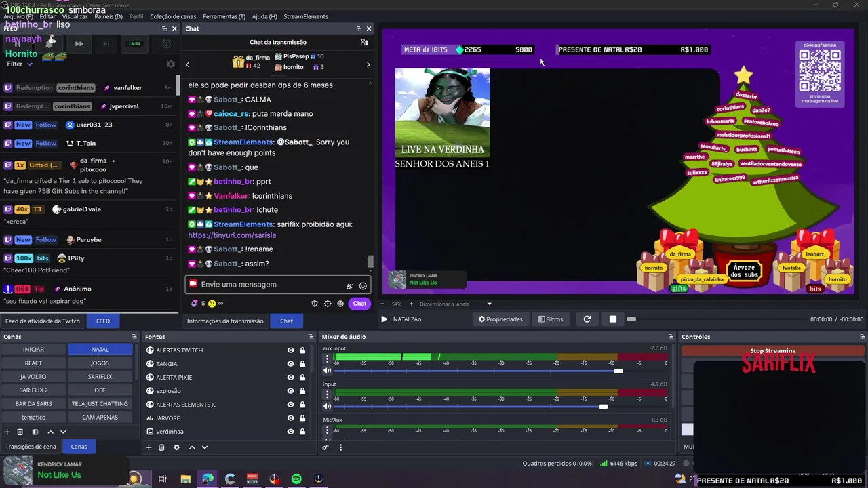Click Stop Streaming button
The image size is (868, 488).
[772, 351]
